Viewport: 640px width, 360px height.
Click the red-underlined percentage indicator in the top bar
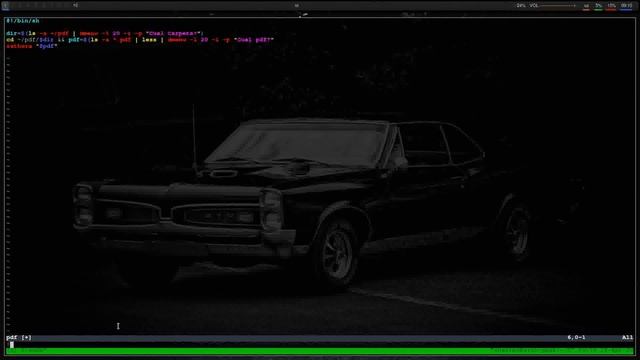point(611,6)
